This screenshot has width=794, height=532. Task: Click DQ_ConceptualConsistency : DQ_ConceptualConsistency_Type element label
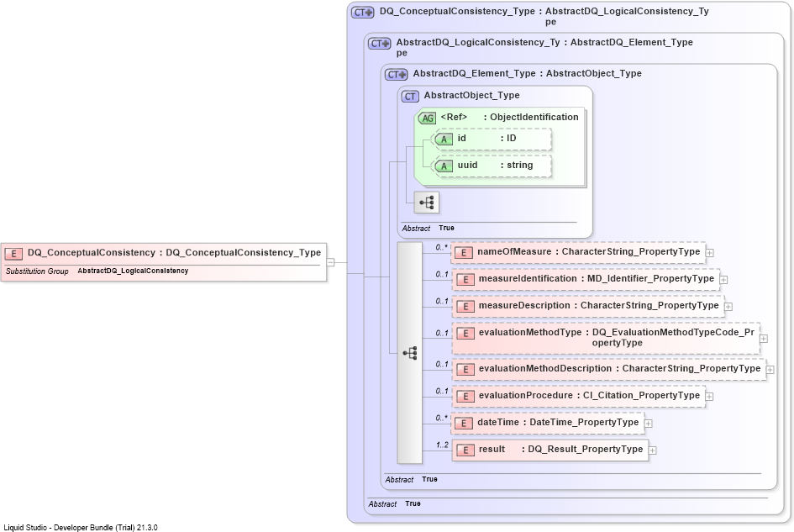[174, 253]
